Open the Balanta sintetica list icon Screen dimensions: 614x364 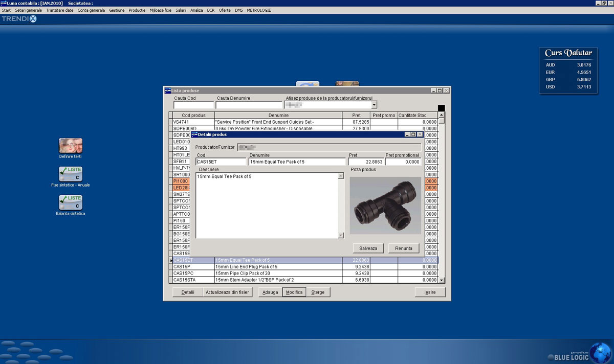[70, 202]
